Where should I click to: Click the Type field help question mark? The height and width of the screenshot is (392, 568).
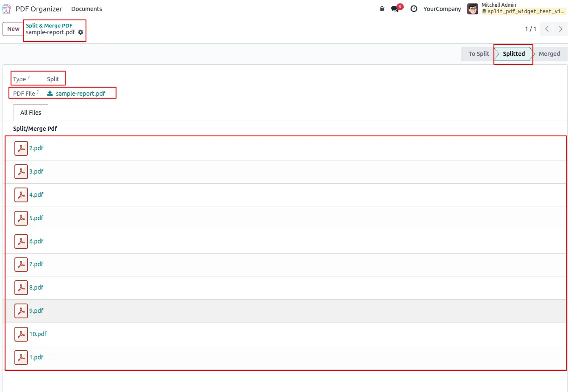29,77
